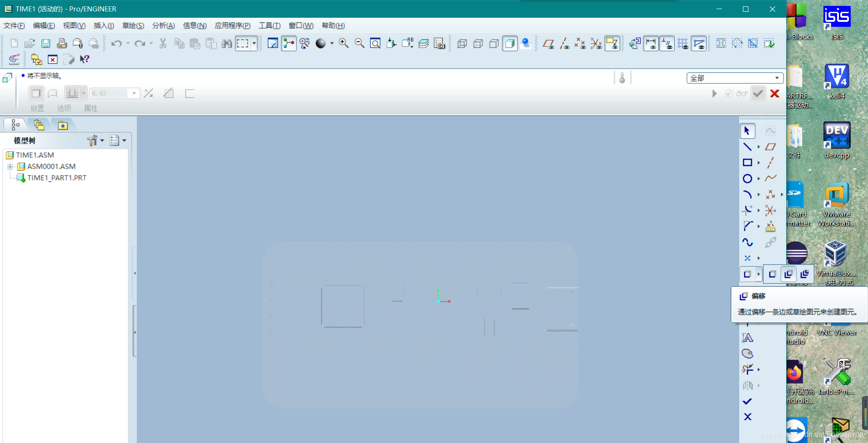Open the selection box tool dropdown arrow
The height and width of the screenshot is (443, 868).
pyautogui.click(x=254, y=43)
